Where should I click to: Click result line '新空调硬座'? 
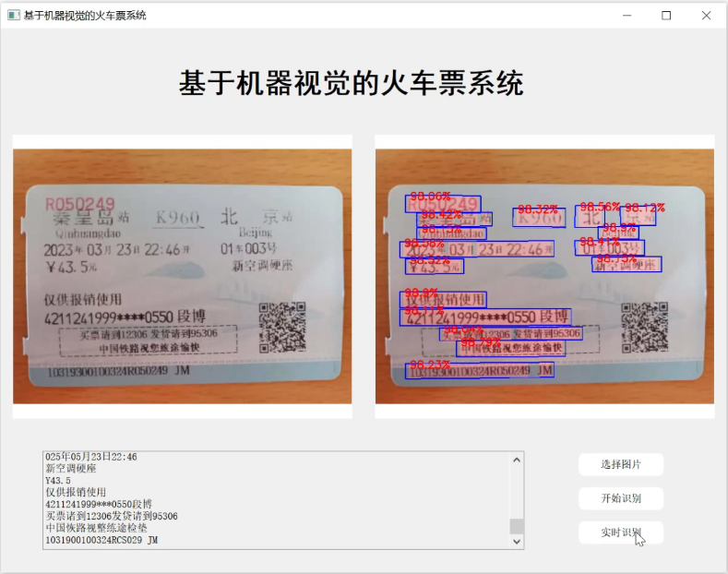[x=70, y=468]
